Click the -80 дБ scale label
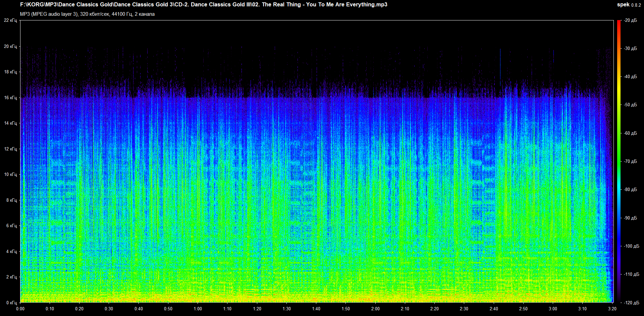The width and height of the screenshot is (644, 316). coord(631,190)
